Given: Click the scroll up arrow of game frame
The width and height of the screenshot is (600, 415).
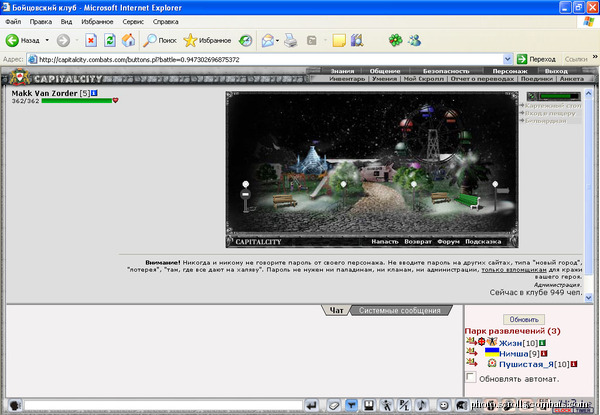Looking at the screenshot, I should pyautogui.click(x=589, y=93).
